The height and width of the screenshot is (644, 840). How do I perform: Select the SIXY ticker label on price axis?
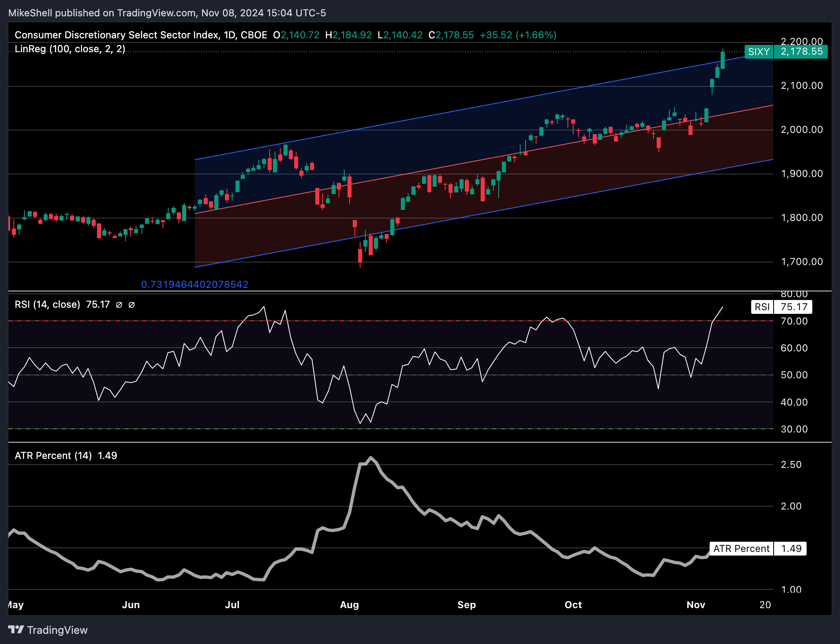(x=759, y=52)
